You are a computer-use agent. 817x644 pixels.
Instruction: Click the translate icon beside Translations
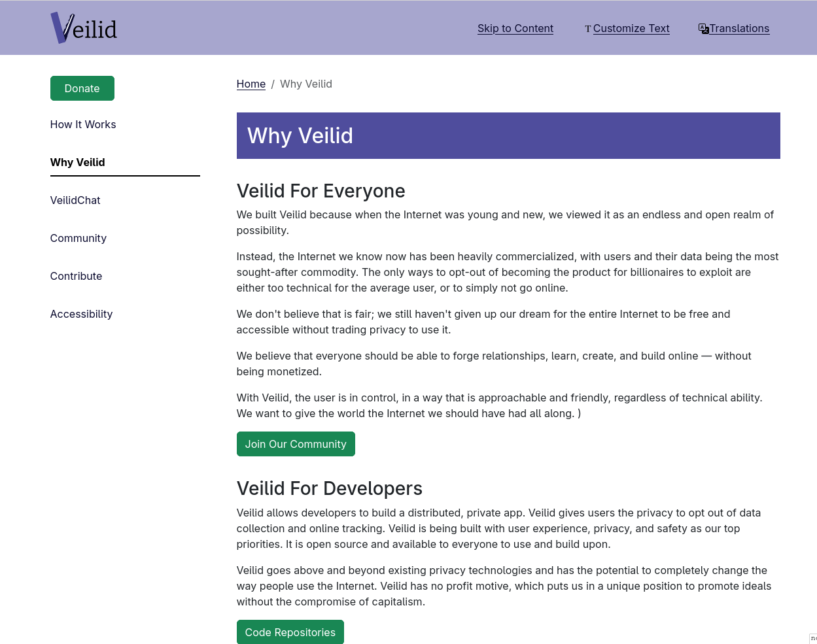point(703,28)
